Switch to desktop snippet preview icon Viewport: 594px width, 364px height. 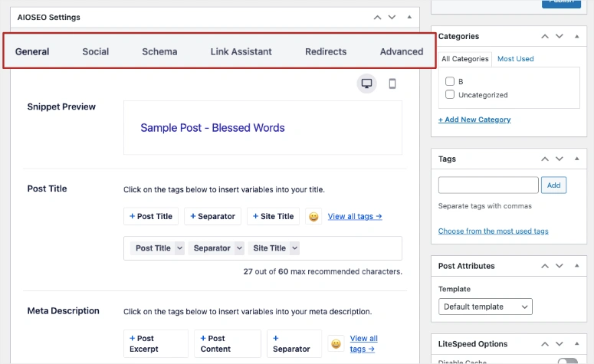366,84
